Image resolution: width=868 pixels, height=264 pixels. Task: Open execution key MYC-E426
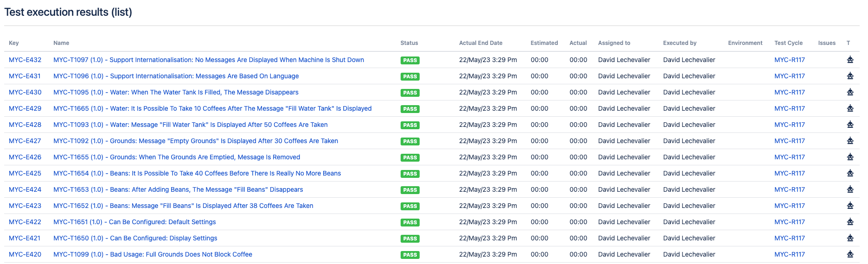(25, 157)
